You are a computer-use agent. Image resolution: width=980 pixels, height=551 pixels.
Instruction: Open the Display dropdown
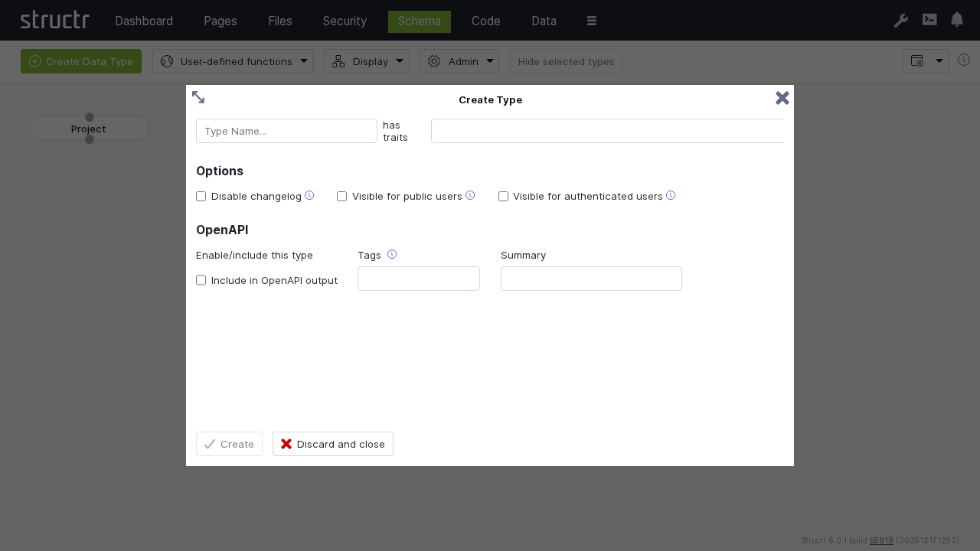(x=367, y=61)
